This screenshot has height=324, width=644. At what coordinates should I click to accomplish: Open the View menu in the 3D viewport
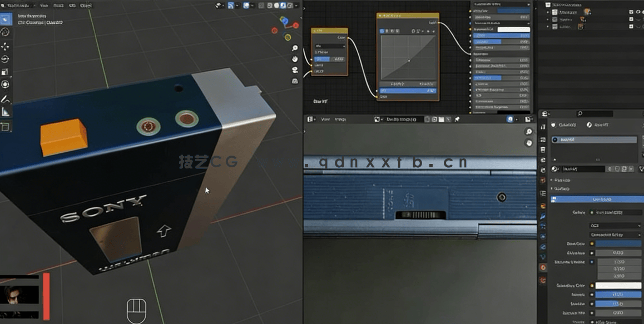point(44,5)
